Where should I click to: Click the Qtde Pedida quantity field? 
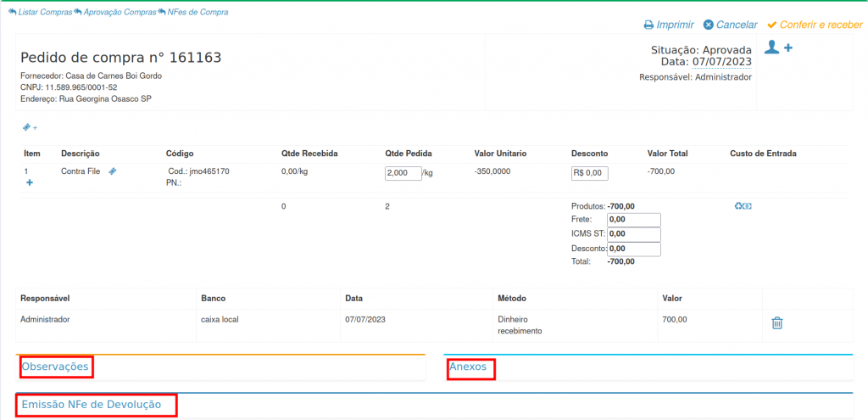pos(403,173)
